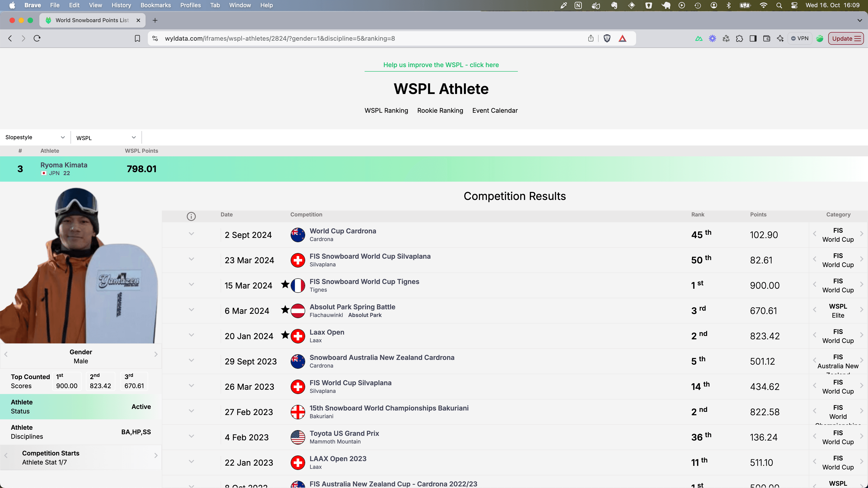Open site settings icon in address bar
The height and width of the screenshot is (488, 868).
pos(155,38)
